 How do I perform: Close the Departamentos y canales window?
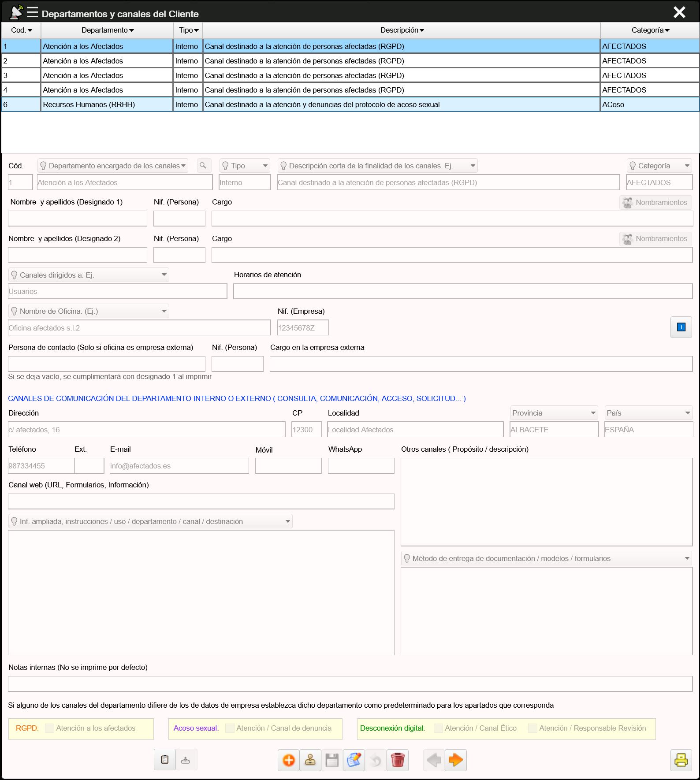click(x=679, y=12)
